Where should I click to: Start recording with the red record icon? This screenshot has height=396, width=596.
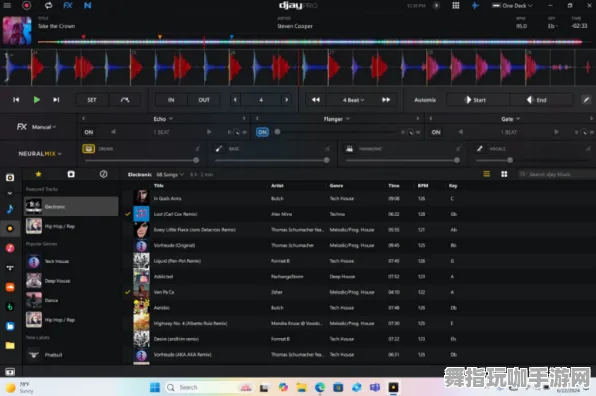[27, 5]
